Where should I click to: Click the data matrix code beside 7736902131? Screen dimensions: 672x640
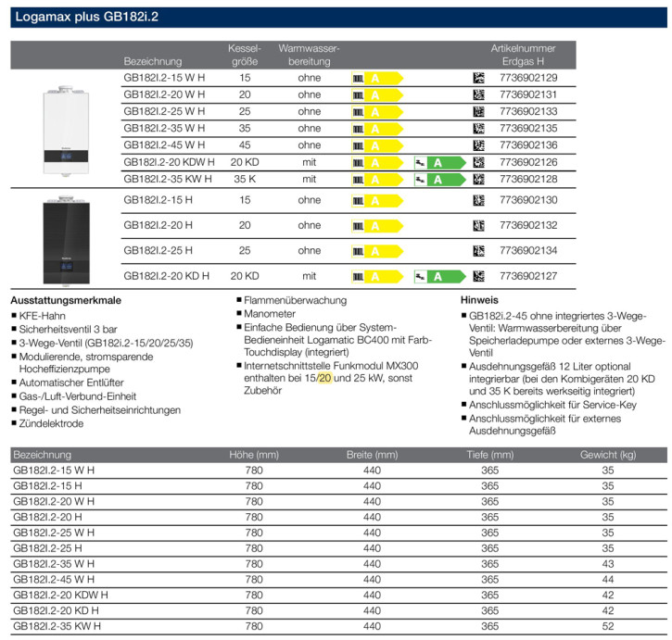(x=478, y=94)
